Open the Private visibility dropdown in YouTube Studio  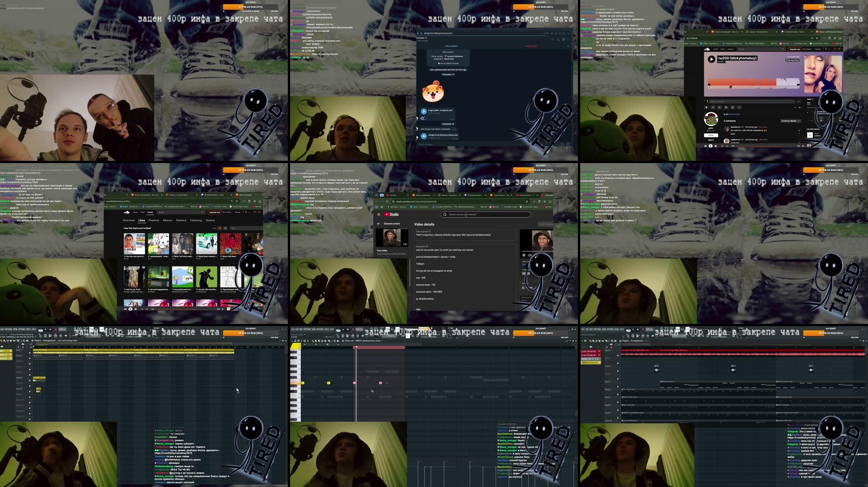[x=527, y=288]
